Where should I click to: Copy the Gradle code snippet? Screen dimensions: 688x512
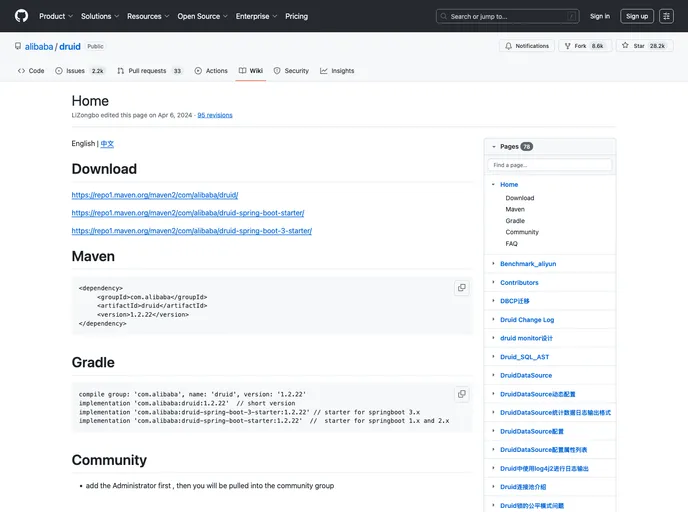pyautogui.click(x=461, y=394)
